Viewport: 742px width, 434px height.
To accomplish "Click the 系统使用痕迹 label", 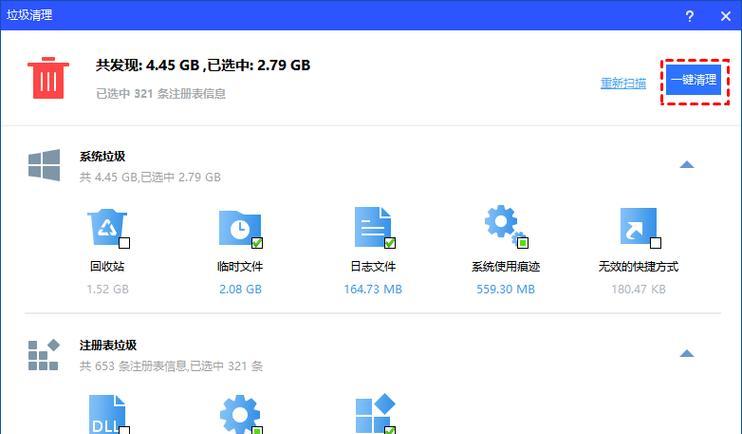I will tap(505, 266).
